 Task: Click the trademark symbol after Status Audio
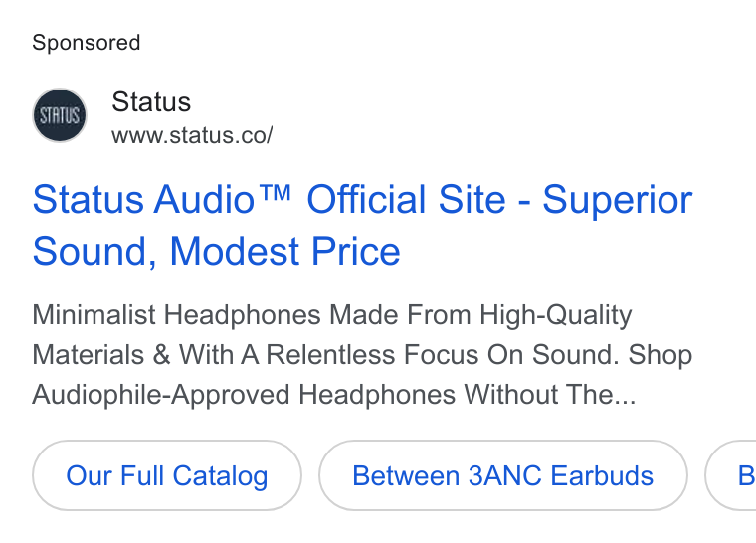275,192
